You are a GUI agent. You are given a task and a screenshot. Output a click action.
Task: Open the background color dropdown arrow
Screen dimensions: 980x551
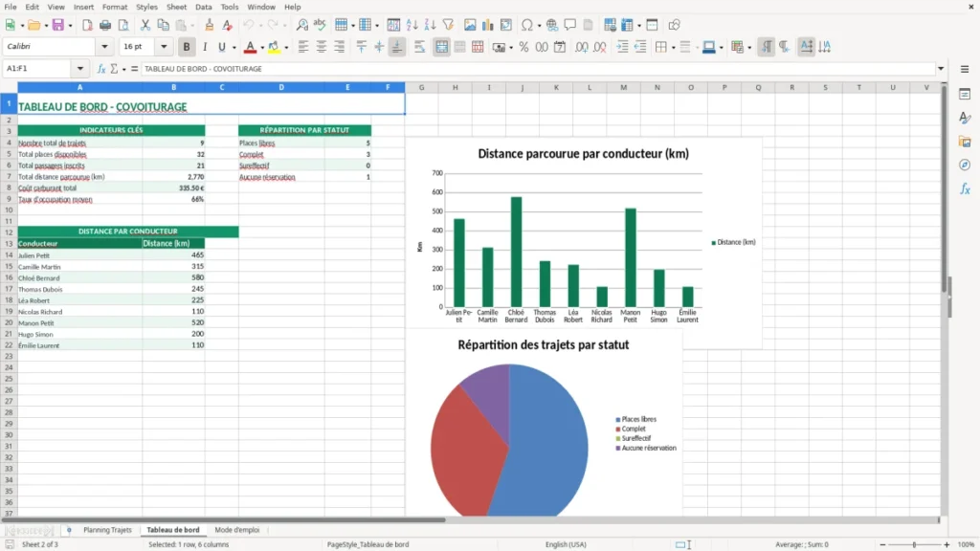point(286,48)
